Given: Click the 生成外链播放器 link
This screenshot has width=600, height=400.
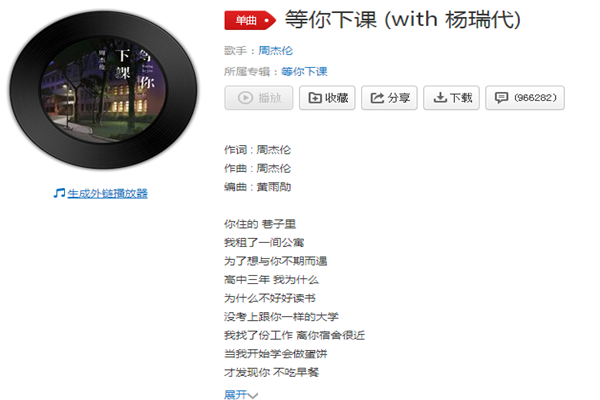Looking at the screenshot, I should (x=107, y=193).
